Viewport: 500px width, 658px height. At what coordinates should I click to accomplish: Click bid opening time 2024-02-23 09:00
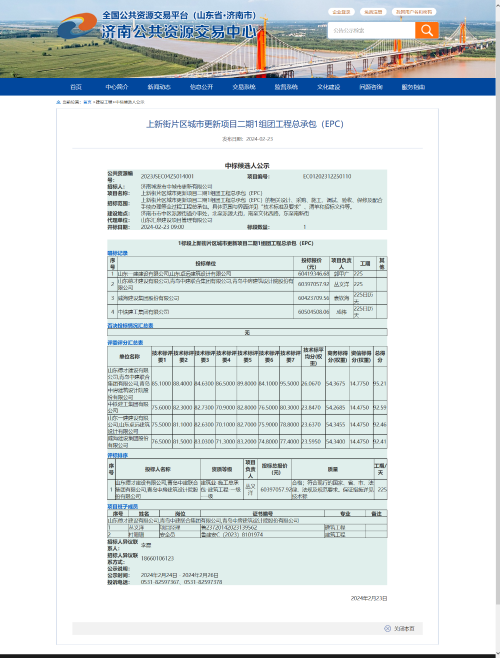[x=162, y=227]
